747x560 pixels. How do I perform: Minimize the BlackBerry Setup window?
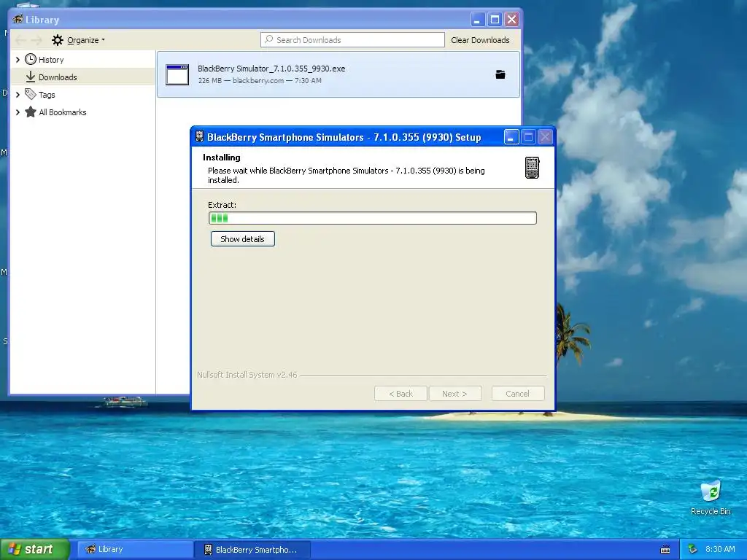click(x=511, y=137)
